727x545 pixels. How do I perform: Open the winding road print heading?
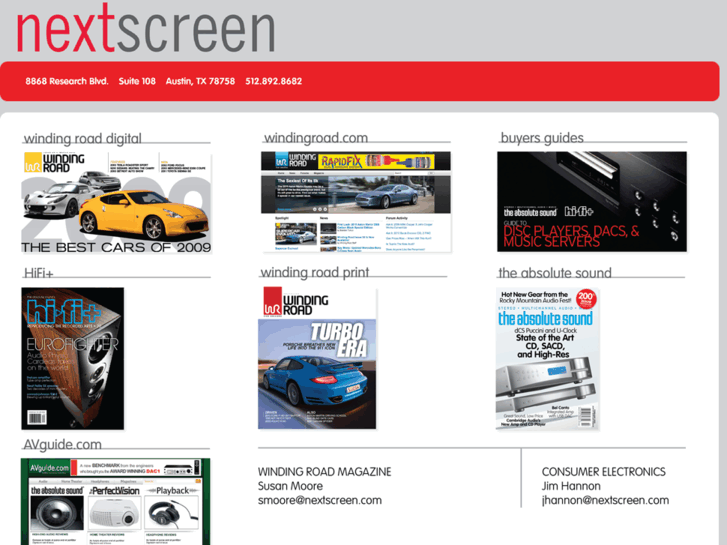click(315, 272)
